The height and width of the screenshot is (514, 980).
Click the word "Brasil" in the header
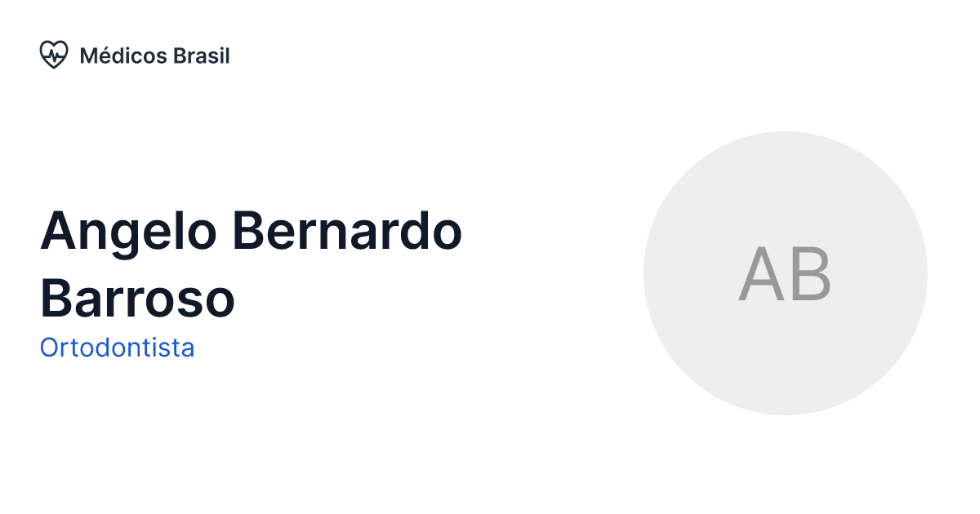coord(202,55)
